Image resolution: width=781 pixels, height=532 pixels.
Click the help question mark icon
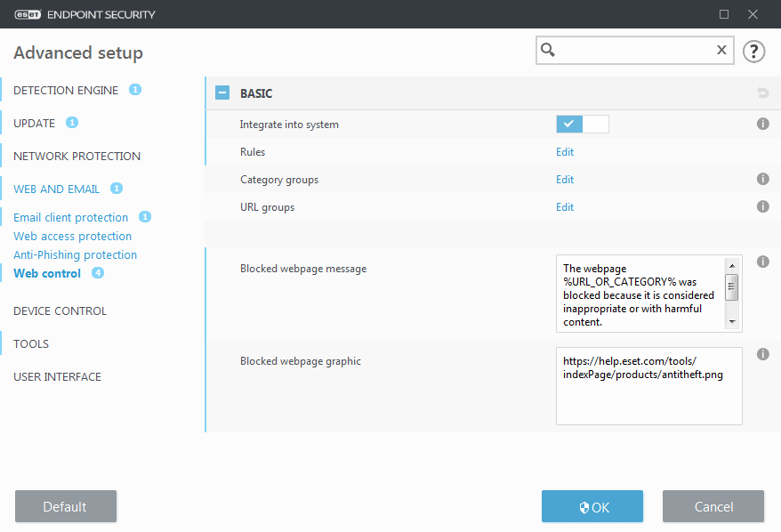[x=753, y=52]
